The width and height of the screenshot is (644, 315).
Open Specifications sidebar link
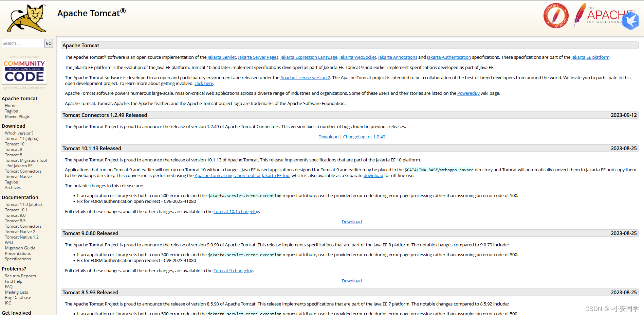click(x=18, y=259)
